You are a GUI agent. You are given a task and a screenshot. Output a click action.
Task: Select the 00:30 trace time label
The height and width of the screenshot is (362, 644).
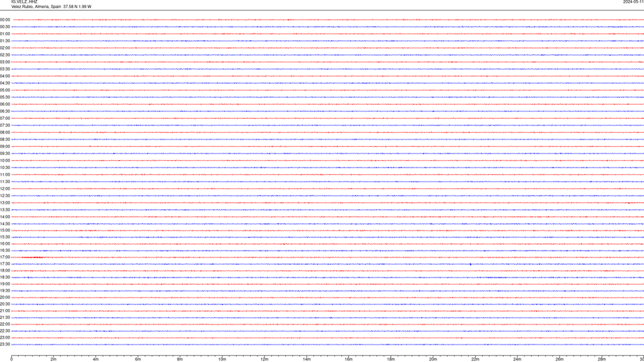(x=5, y=27)
